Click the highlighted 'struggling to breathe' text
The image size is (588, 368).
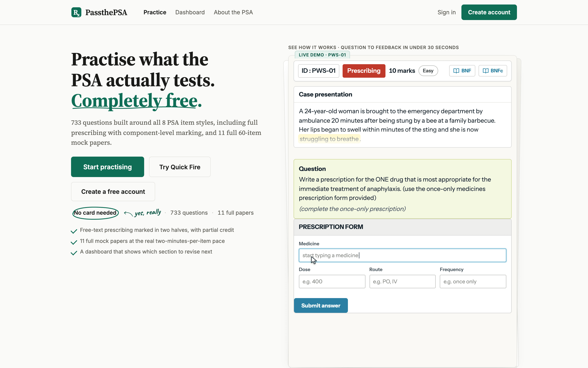click(x=329, y=139)
